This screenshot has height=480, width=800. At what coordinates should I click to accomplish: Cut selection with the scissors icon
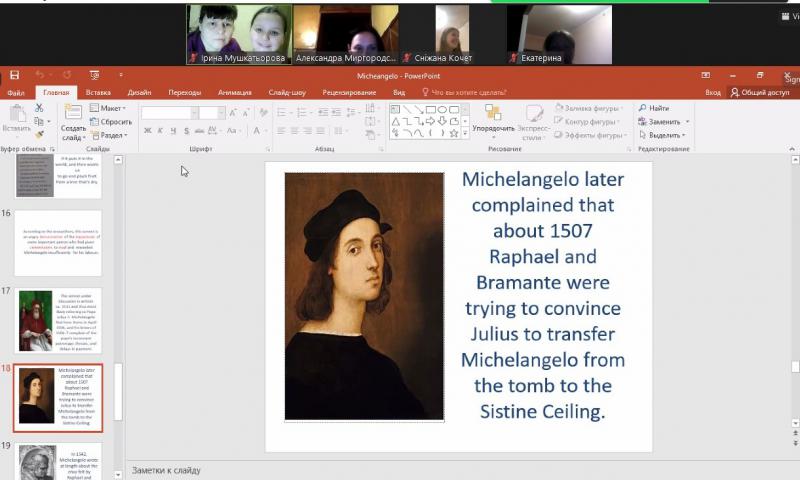tap(39, 108)
